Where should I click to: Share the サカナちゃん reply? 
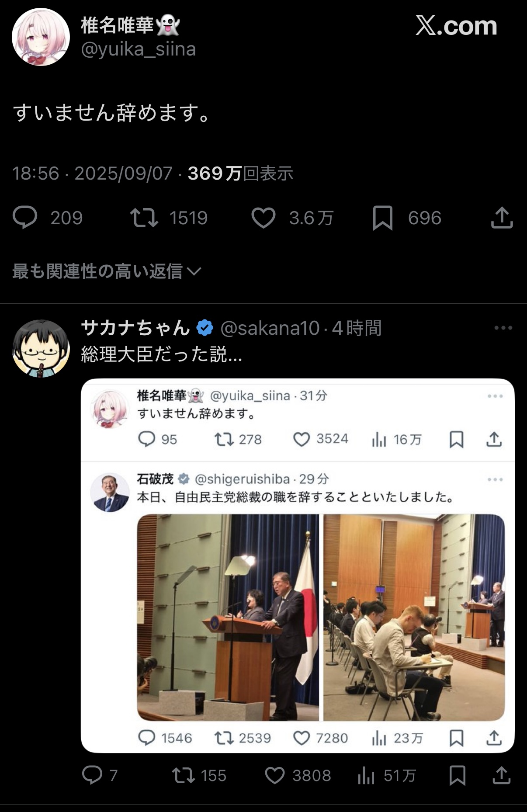[x=502, y=775]
